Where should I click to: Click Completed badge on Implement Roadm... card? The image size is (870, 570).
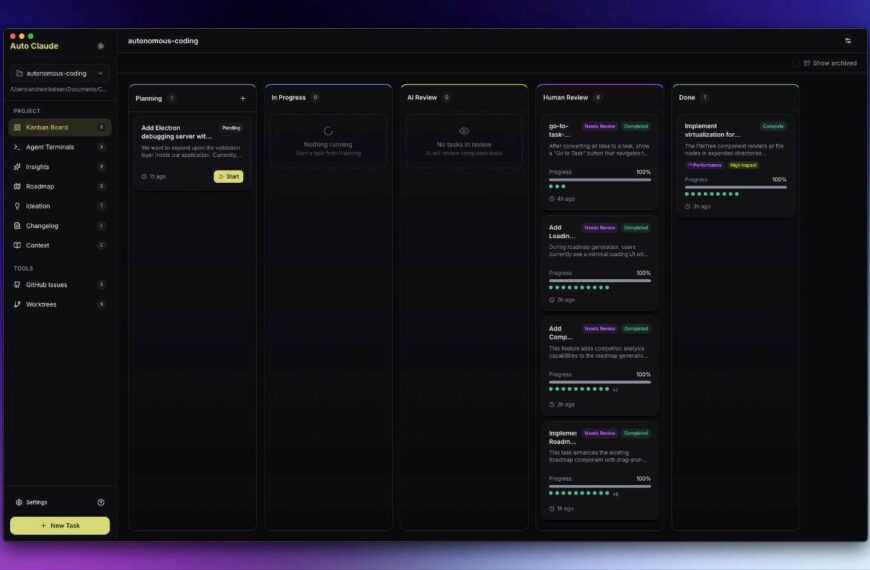[x=636, y=433]
